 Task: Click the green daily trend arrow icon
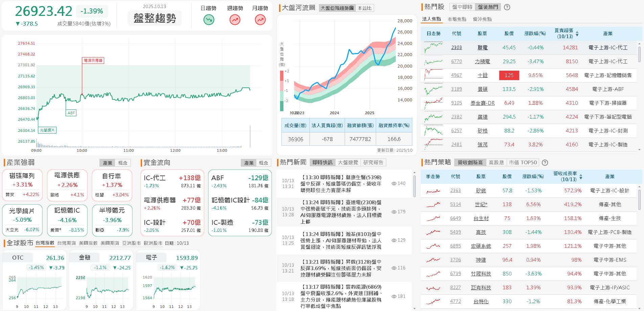pos(209,20)
